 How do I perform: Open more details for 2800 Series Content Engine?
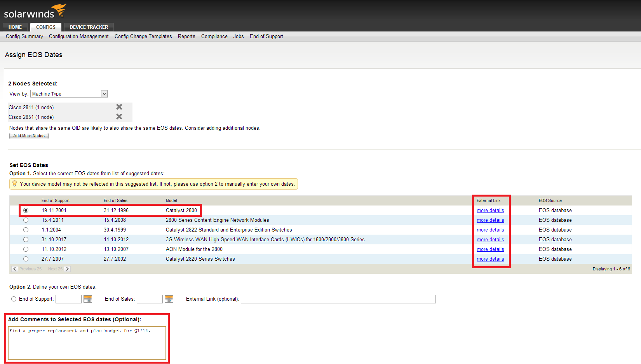click(x=490, y=220)
